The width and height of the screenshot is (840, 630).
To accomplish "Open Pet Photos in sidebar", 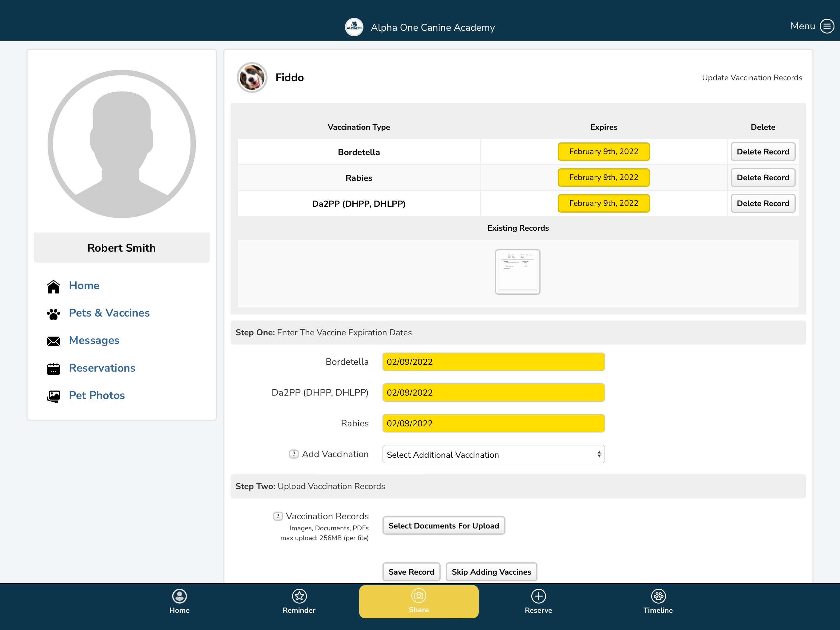I will point(97,396).
